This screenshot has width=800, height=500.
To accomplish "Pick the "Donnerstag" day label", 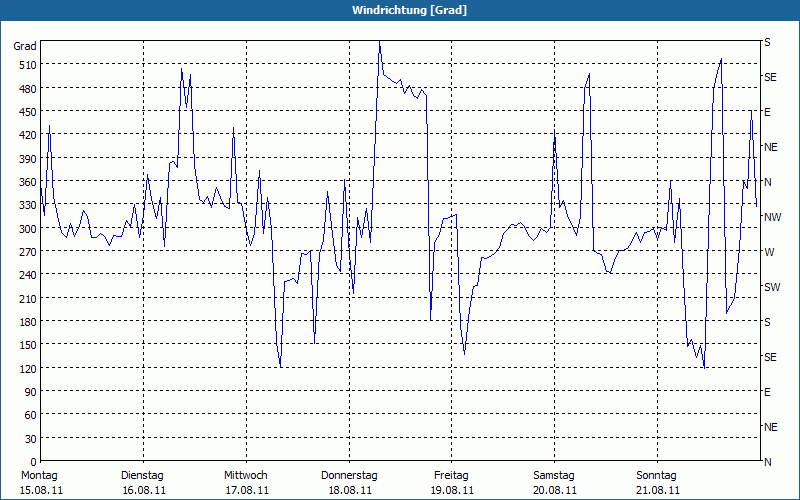I will click(349, 476).
